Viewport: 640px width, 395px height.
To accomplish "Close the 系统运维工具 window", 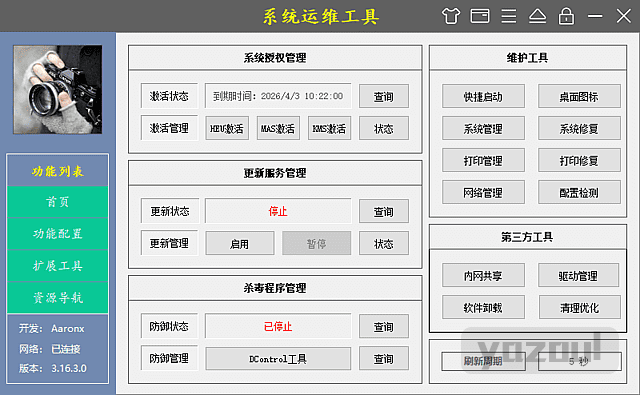I will click(x=624, y=16).
